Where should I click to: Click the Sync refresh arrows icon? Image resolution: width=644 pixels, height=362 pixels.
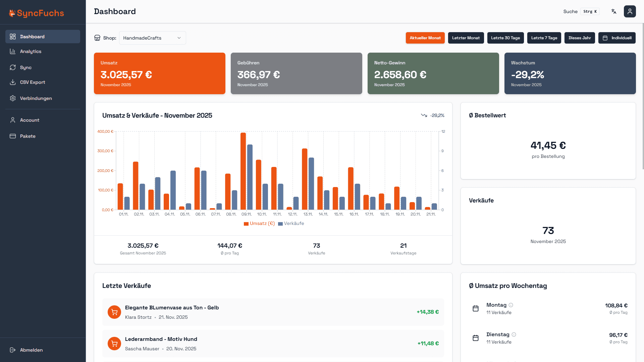pyautogui.click(x=13, y=67)
